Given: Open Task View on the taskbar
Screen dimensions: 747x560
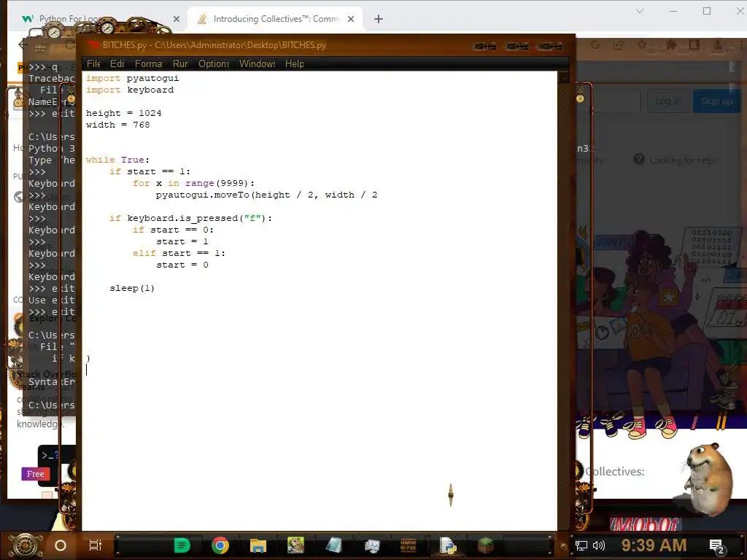Looking at the screenshot, I should point(96,545).
